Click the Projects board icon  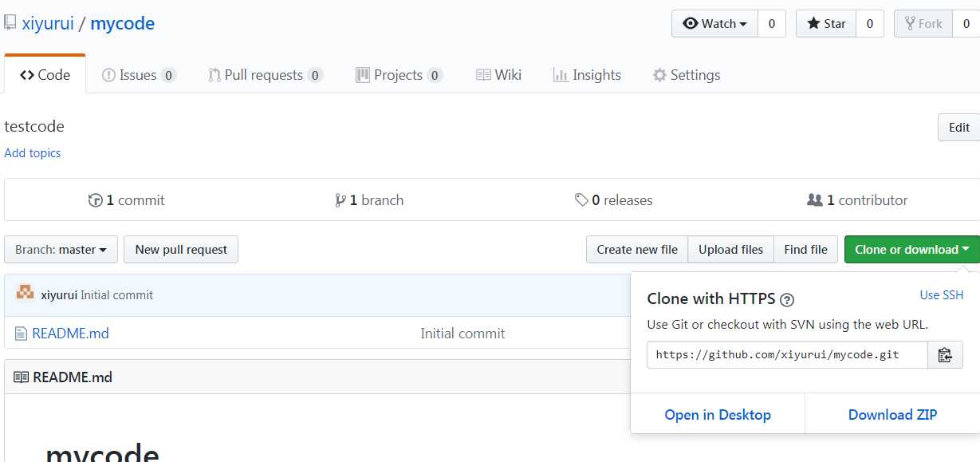[363, 75]
